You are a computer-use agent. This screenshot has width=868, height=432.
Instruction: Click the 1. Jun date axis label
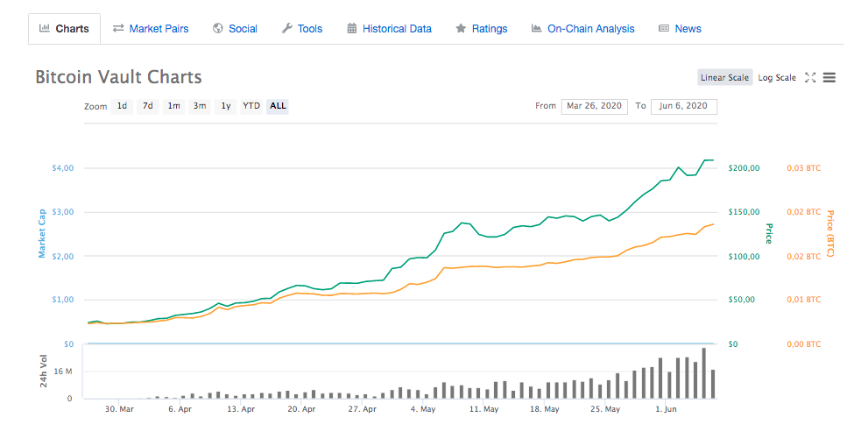coord(666,410)
